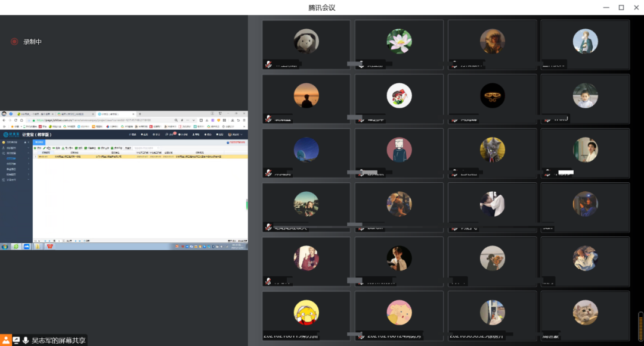
Task: Click the Windows Start orb in shared taskbar
Action: coord(5,247)
